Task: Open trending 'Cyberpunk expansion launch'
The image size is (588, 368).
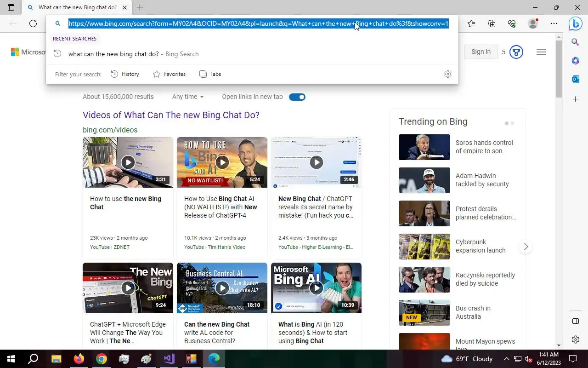Action: (481, 246)
